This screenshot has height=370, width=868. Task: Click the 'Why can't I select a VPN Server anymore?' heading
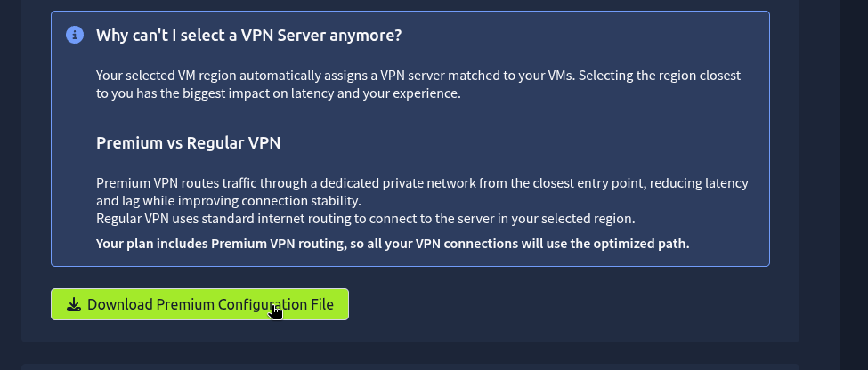[248, 35]
